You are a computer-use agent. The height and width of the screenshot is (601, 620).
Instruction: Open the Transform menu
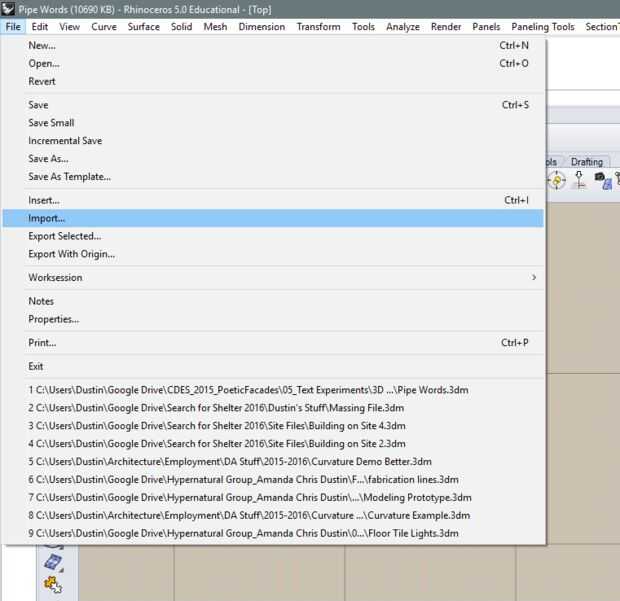[x=318, y=27]
